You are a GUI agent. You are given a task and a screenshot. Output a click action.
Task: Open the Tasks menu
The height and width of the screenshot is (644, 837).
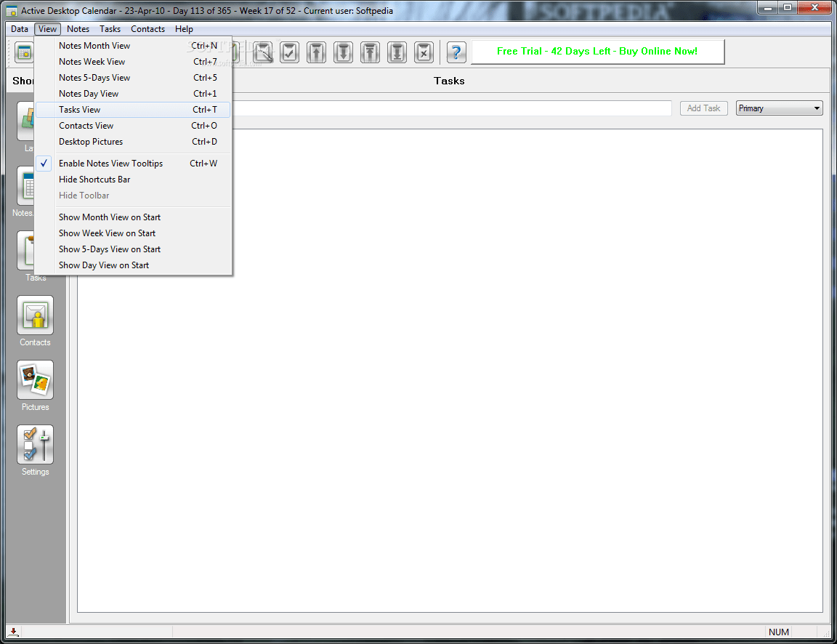click(110, 29)
